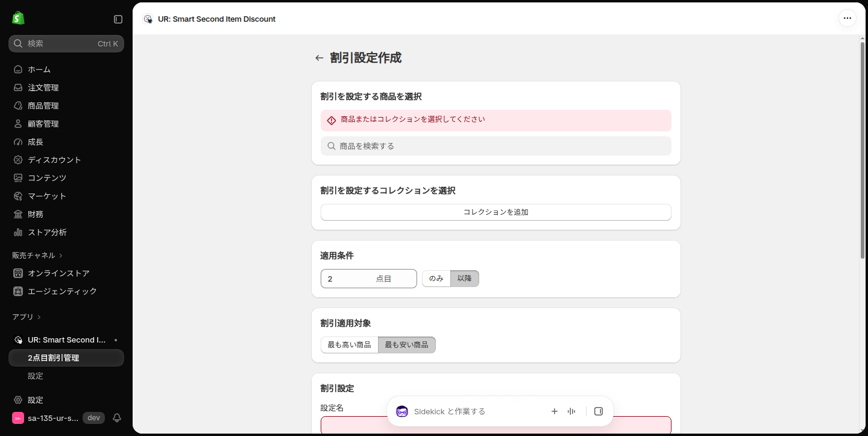Viewport: 868px width, 436px height.
Task: Click the store avatar icon at sidebar bottom
Action: (x=18, y=418)
